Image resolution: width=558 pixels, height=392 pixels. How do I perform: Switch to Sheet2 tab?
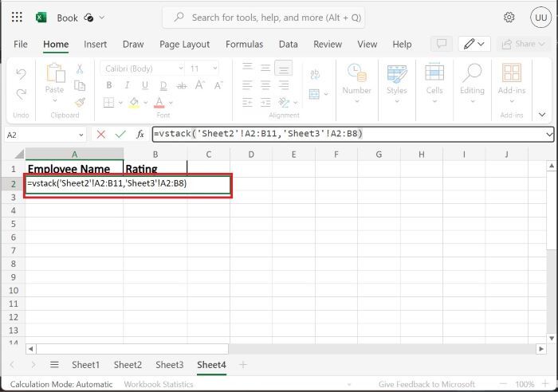click(x=128, y=365)
